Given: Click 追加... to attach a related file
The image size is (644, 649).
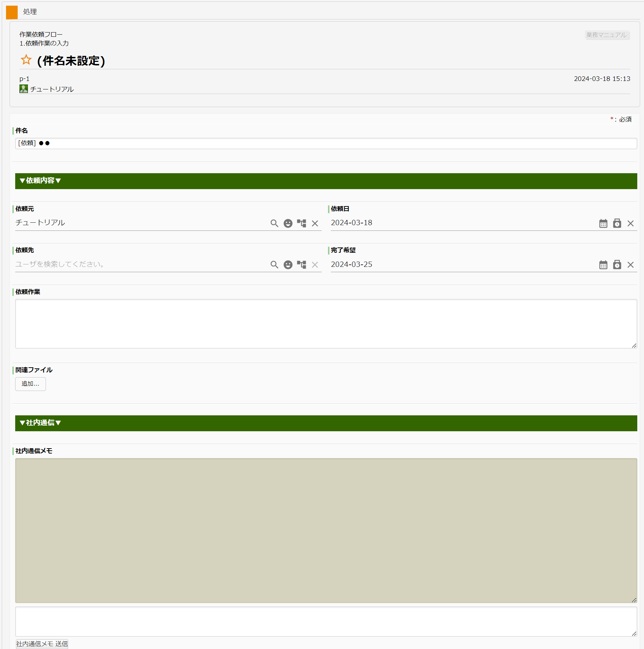Looking at the screenshot, I should point(30,384).
